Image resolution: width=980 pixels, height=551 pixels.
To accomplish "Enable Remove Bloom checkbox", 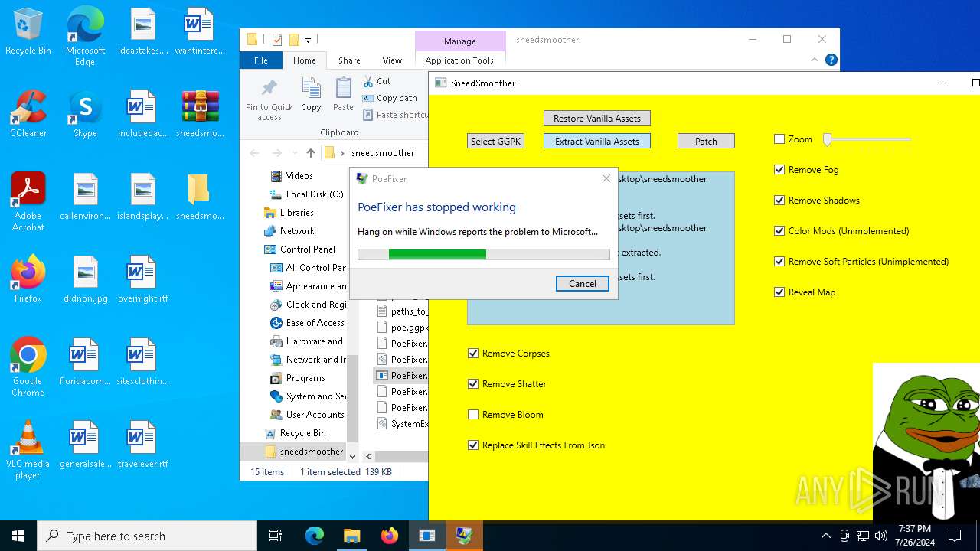I will pyautogui.click(x=473, y=415).
